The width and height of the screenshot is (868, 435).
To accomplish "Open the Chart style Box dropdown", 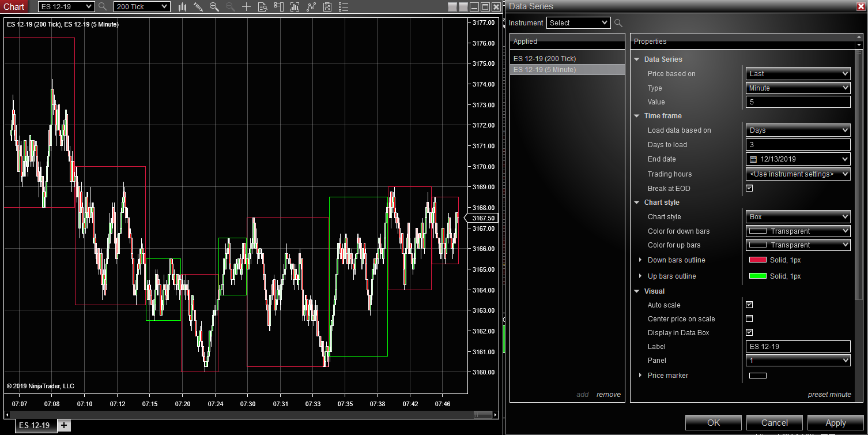I will [x=798, y=217].
